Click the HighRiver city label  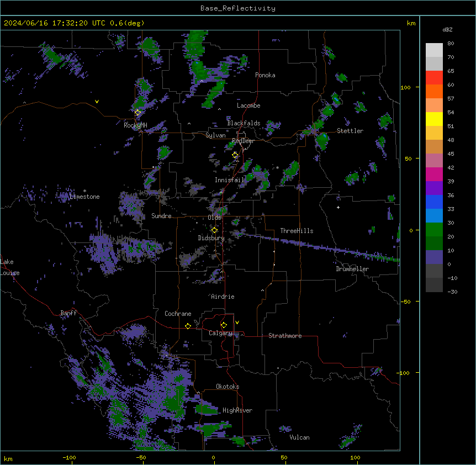(237, 410)
